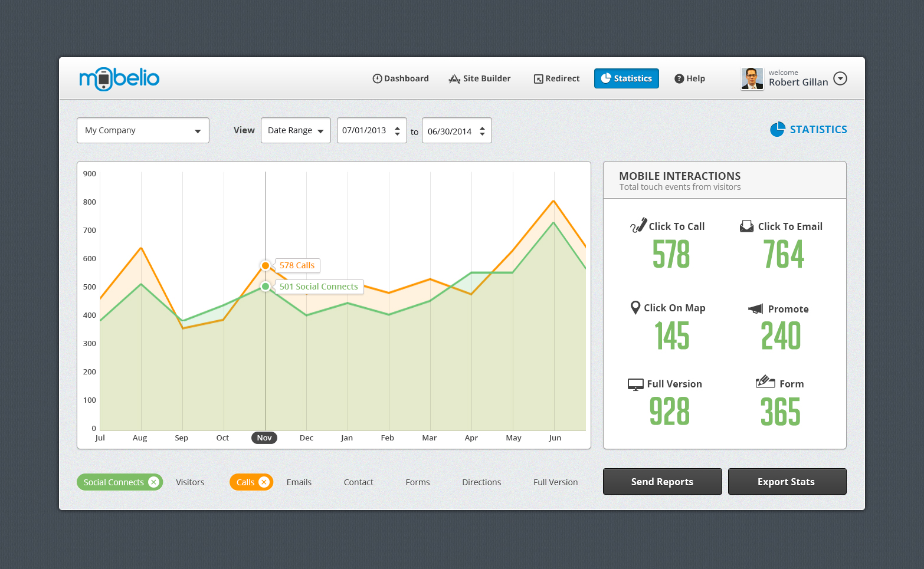Click the Click On Map pin icon
This screenshot has width=924, height=569.
coord(635,308)
